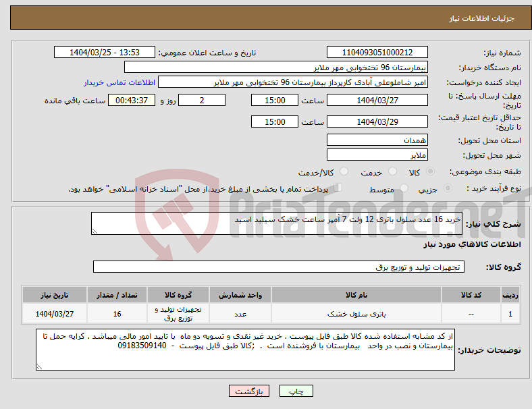The height and width of the screenshot is (409, 532).
Task: Click the resize grip of the شرح کلی نیاز box
Action: 95,231
